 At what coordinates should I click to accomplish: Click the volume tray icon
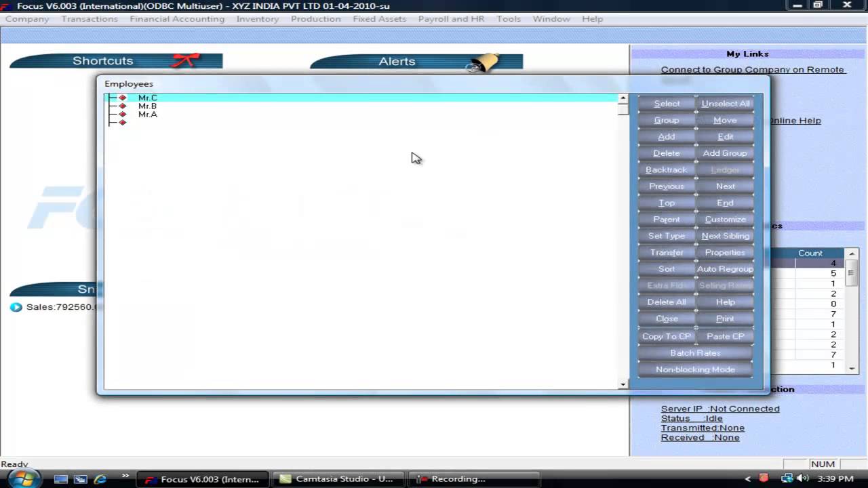(804, 479)
